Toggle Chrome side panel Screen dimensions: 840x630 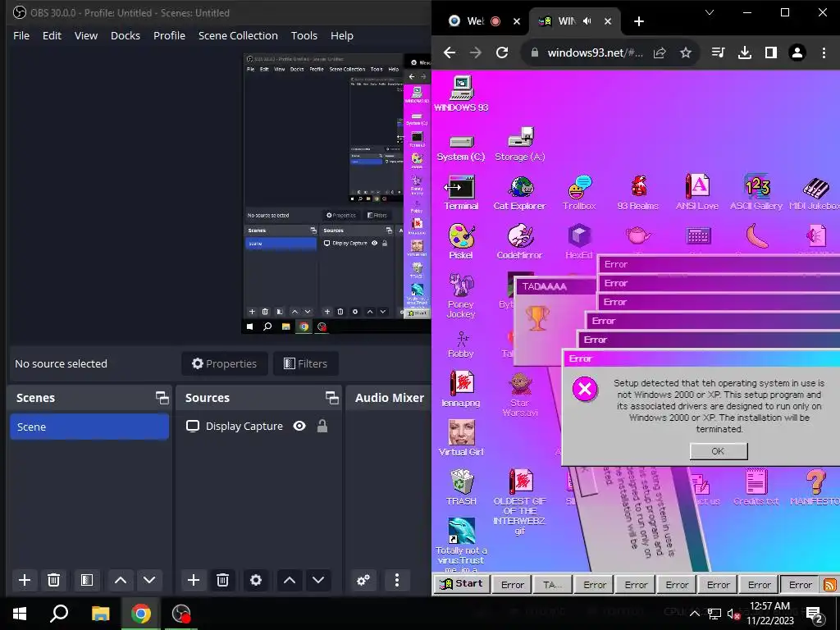tap(771, 52)
